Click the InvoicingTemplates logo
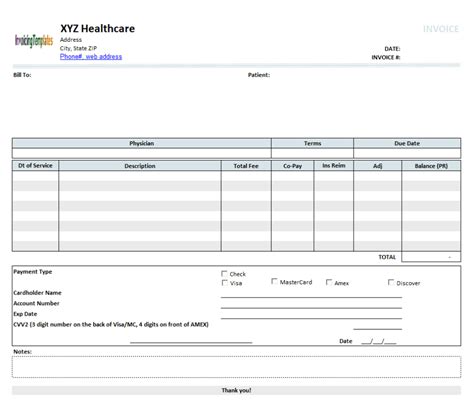The image size is (474, 410). coord(34,41)
